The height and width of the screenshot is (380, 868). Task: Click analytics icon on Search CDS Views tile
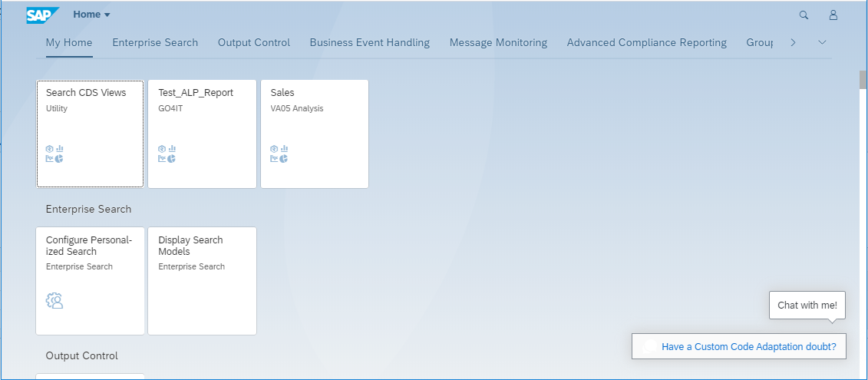pos(54,154)
